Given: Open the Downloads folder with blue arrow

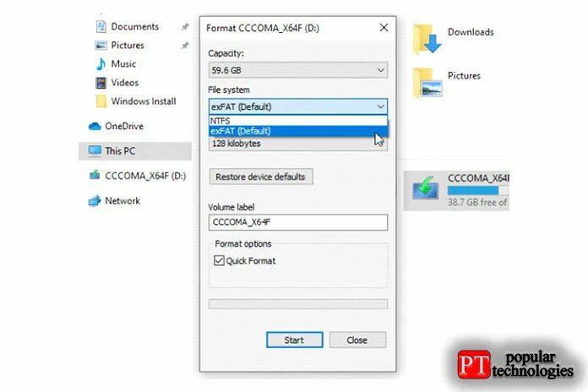Looking at the screenshot, I should point(427,39).
